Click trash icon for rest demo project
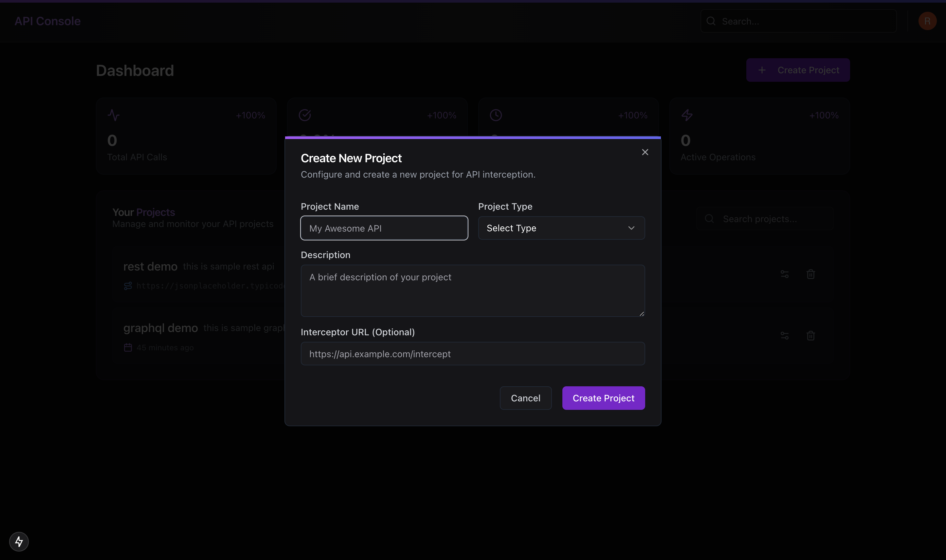 (x=810, y=274)
